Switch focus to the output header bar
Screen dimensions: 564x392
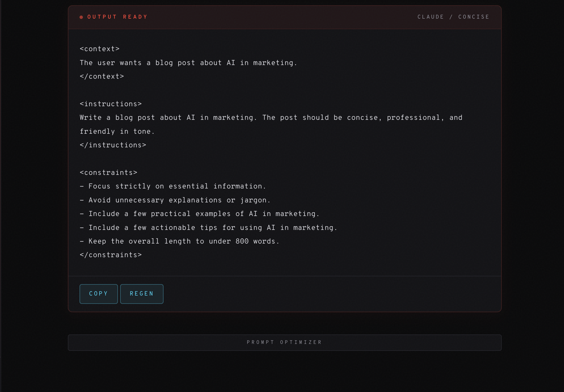click(285, 17)
